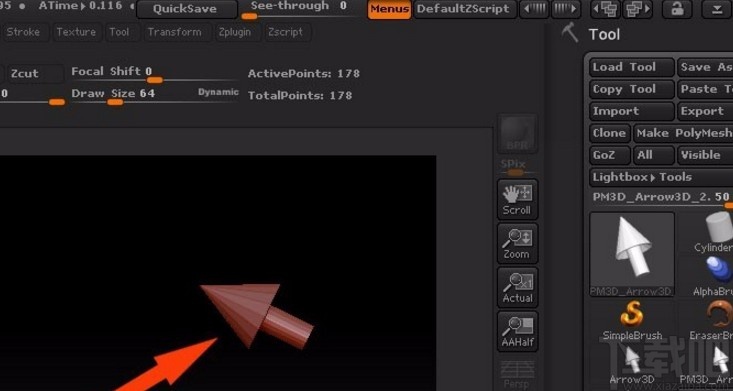Select the Arrow3D tool icon
This screenshot has height=391, width=733.
[632, 365]
